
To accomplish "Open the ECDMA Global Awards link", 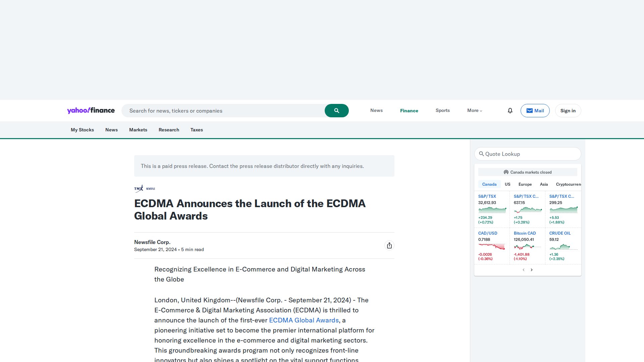I will pos(304,320).
